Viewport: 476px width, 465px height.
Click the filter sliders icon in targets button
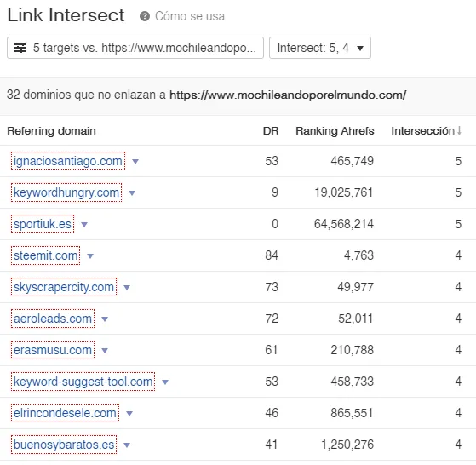coord(20,48)
